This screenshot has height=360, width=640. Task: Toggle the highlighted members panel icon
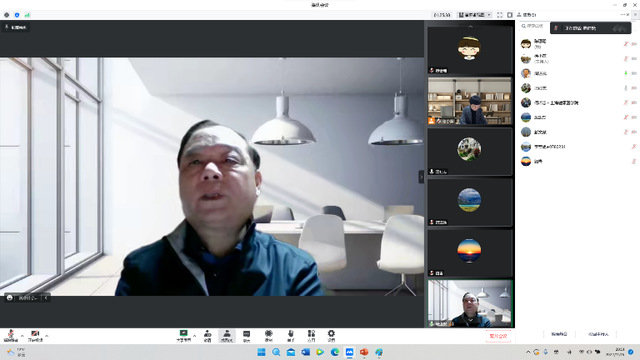pos(227,336)
